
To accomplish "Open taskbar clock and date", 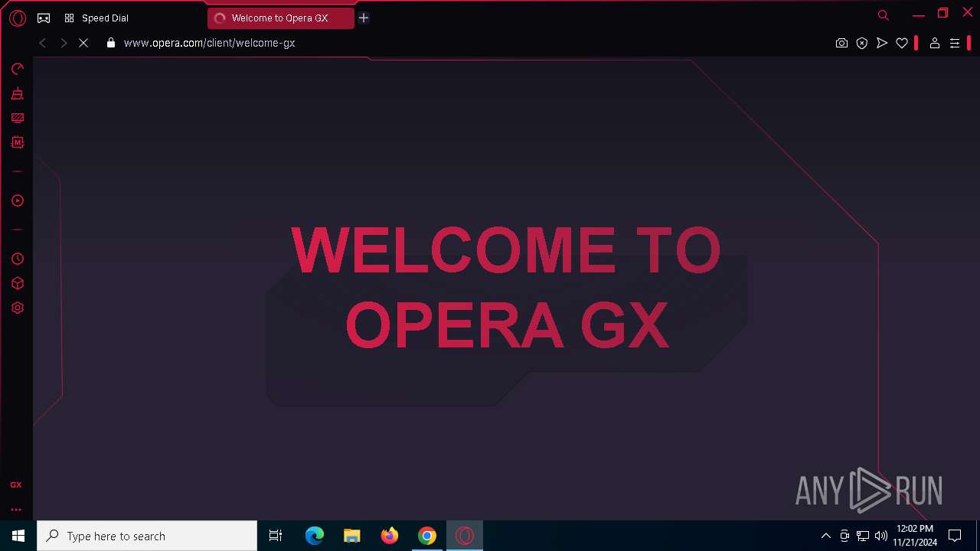I will coord(915,536).
